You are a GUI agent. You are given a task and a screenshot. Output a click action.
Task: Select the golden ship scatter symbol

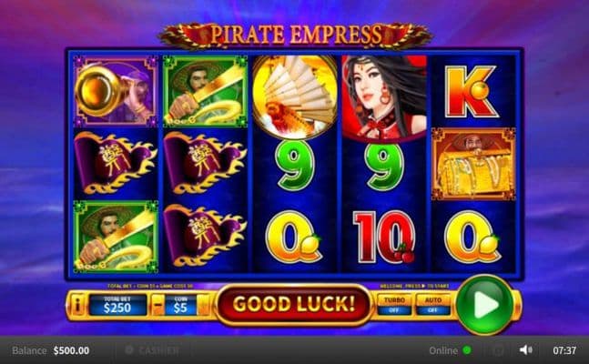point(295,96)
